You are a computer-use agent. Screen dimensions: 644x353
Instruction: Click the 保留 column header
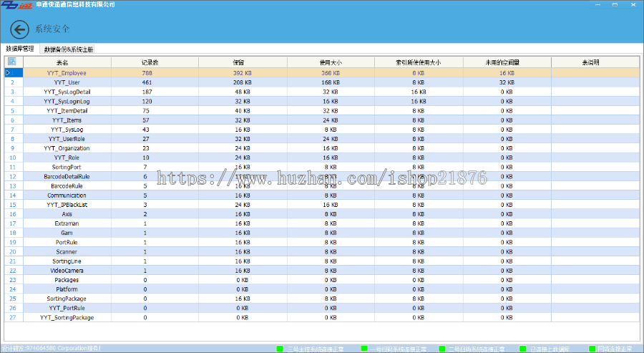(x=238, y=62)
